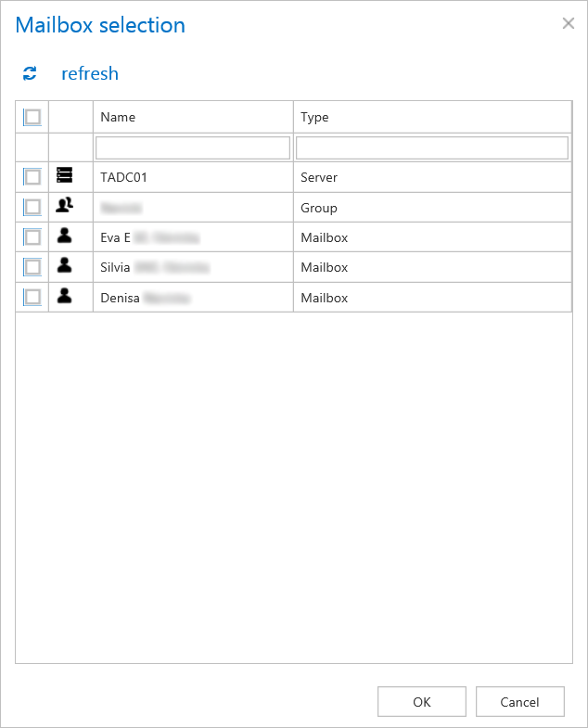Close the Mailbox selection dialog
Screen dimensions: 588x728
click(x=568, y=23)
